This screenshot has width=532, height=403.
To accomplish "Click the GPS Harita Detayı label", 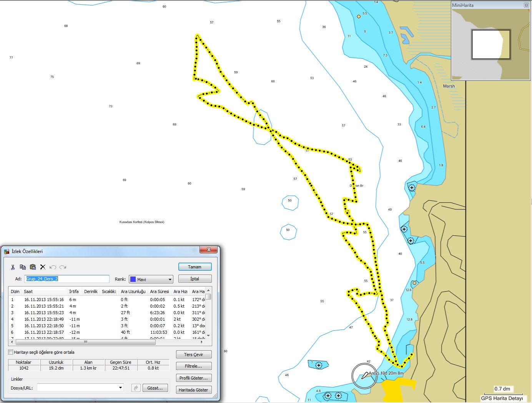I will coord(502,398).
